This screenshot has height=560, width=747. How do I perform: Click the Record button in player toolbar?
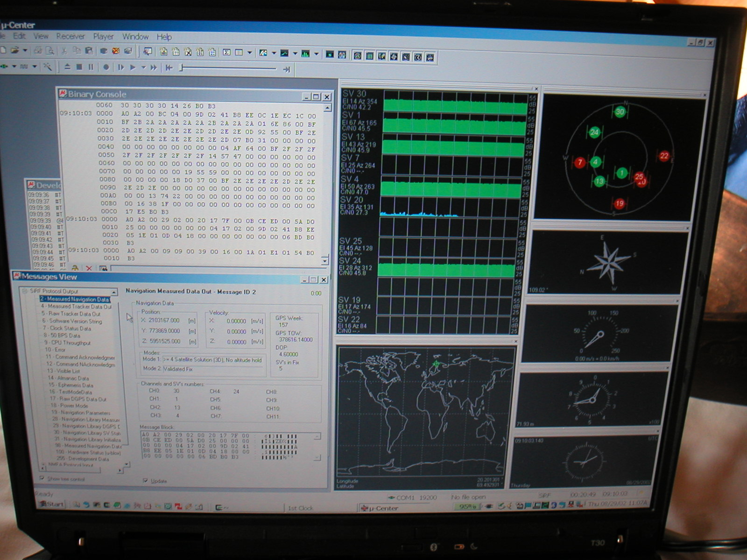106,67
